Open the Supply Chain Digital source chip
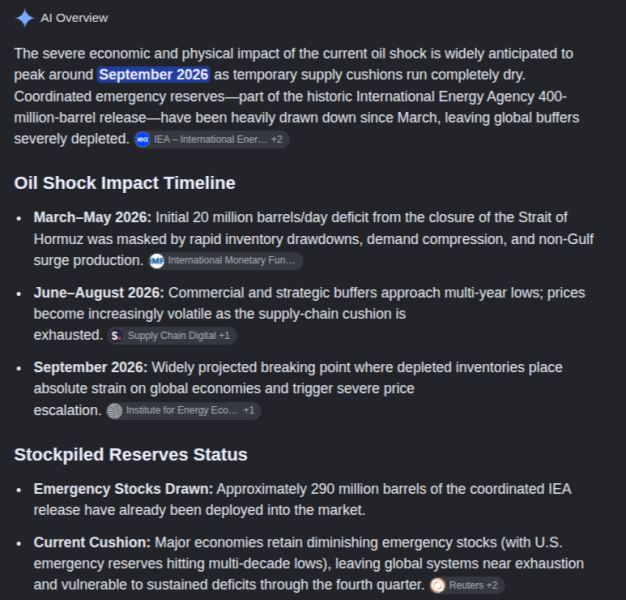This screenshot has width=626, height=600. (172, 336)
